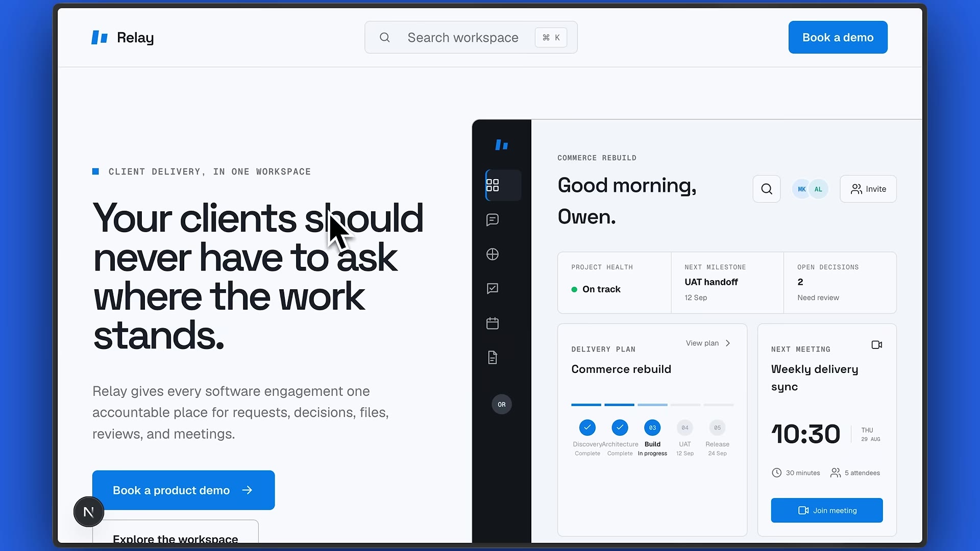Focus the Search workspace field
980x551 pixels.
tap(471, 37)
